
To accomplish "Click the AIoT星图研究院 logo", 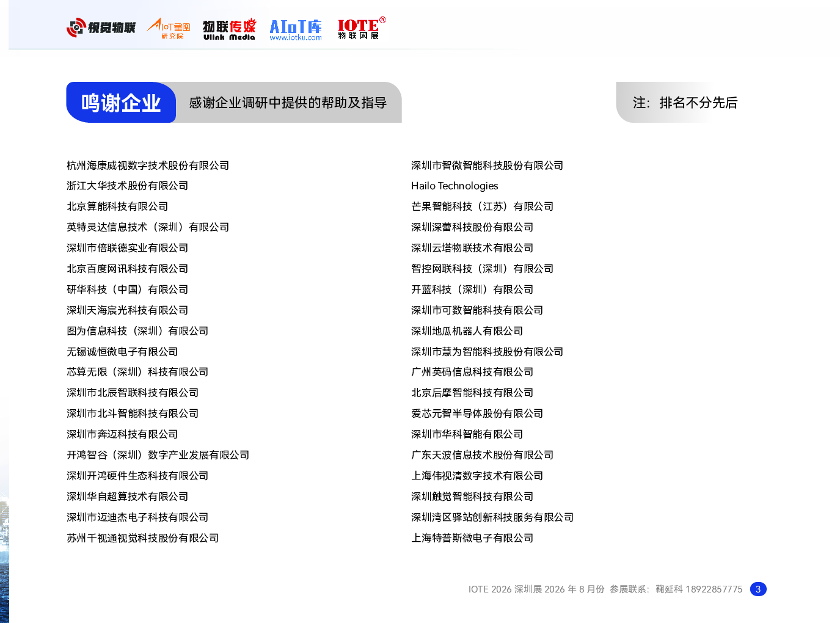I will coord(169,28).
